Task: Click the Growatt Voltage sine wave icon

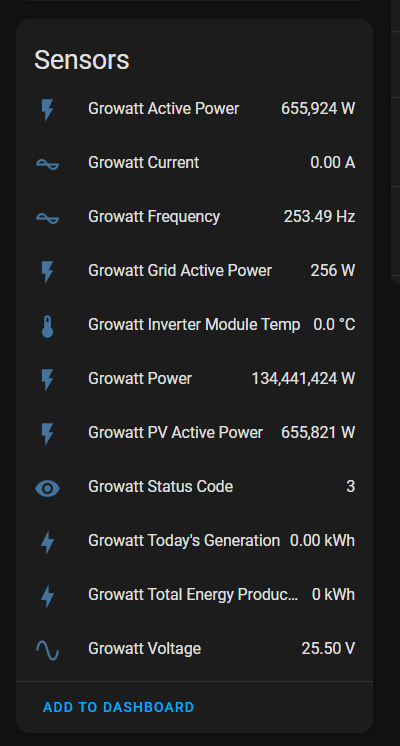Action: tap(48, 650)
